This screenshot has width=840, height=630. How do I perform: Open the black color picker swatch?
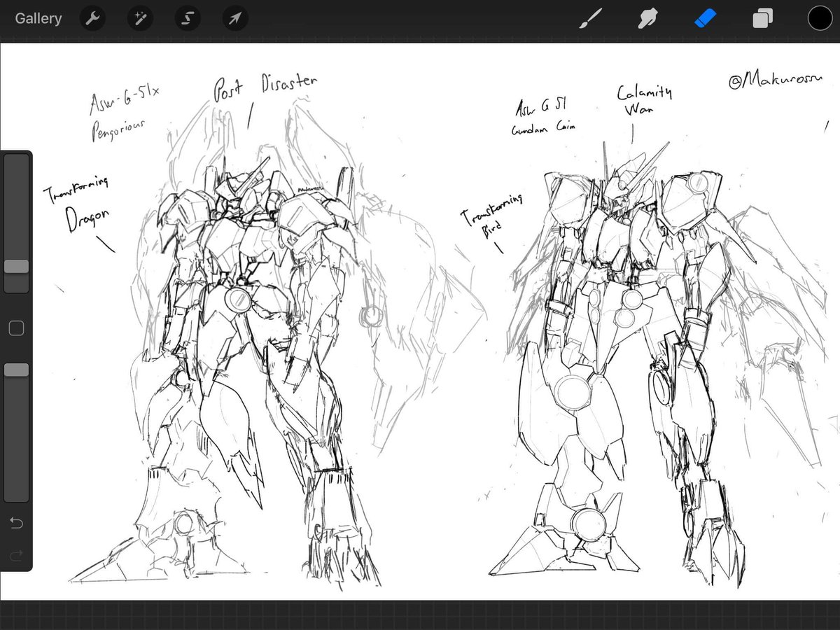820,19
